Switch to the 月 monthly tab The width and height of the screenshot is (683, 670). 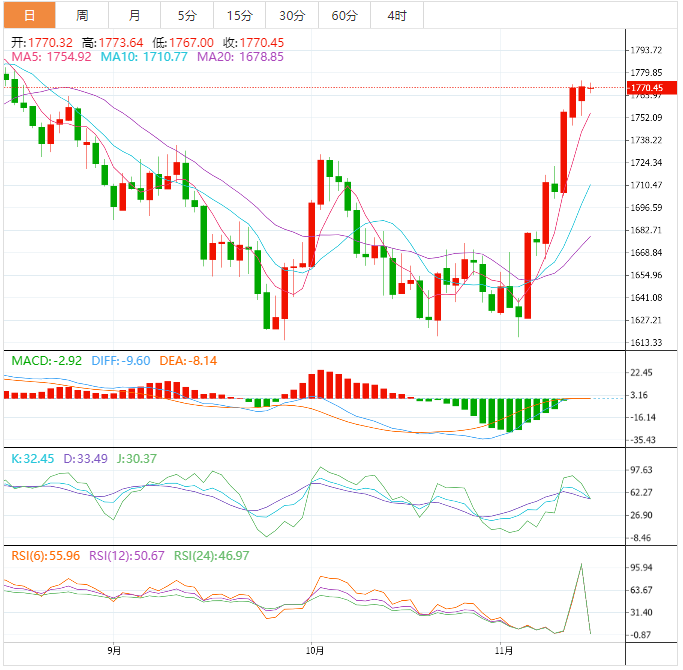[x=135, y=16]
